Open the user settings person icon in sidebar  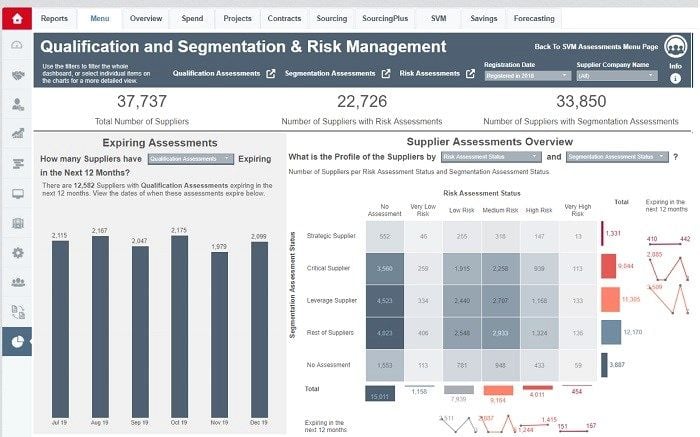coord(17,104)
